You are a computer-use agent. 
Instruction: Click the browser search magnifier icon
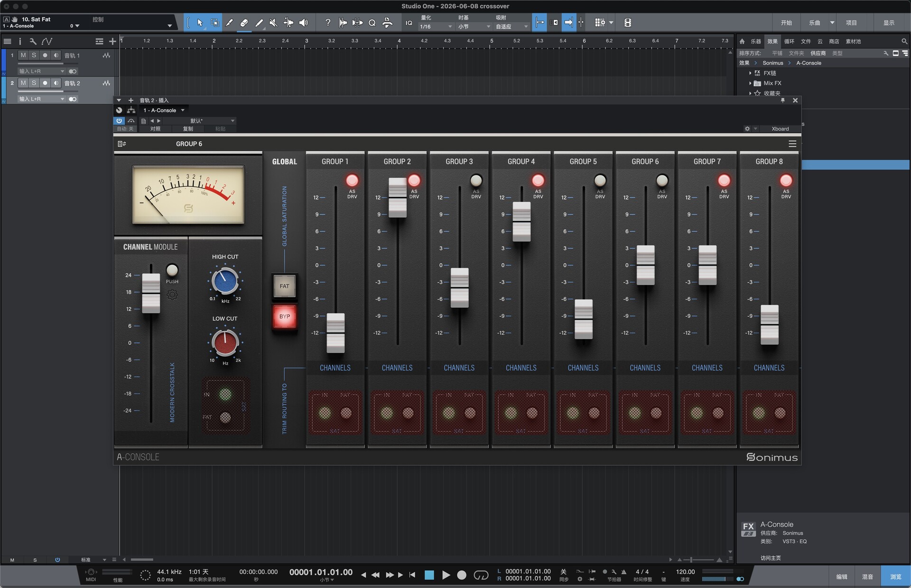(x=904, y=41)
